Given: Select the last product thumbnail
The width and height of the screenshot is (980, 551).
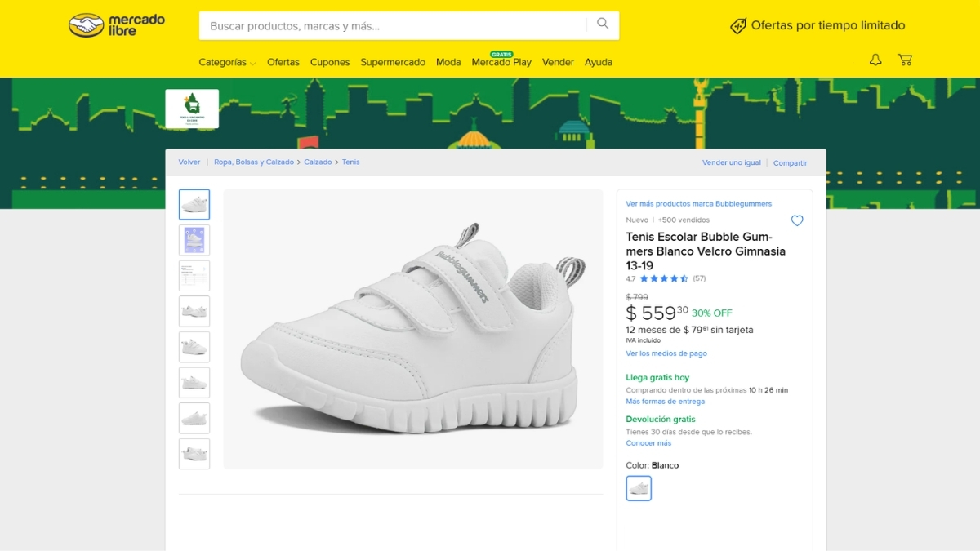Looking at the screenshot, I should [x=194, y=454].
